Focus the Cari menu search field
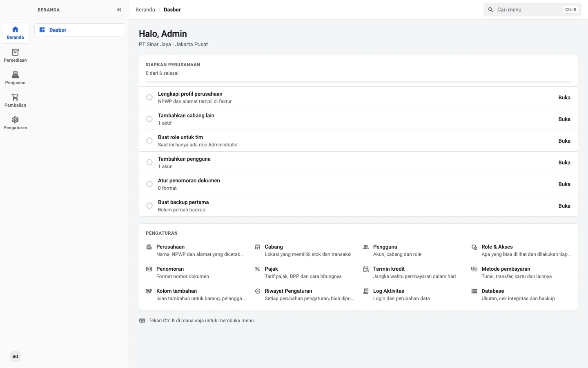The image size is (588, 368). coord(532,10)
